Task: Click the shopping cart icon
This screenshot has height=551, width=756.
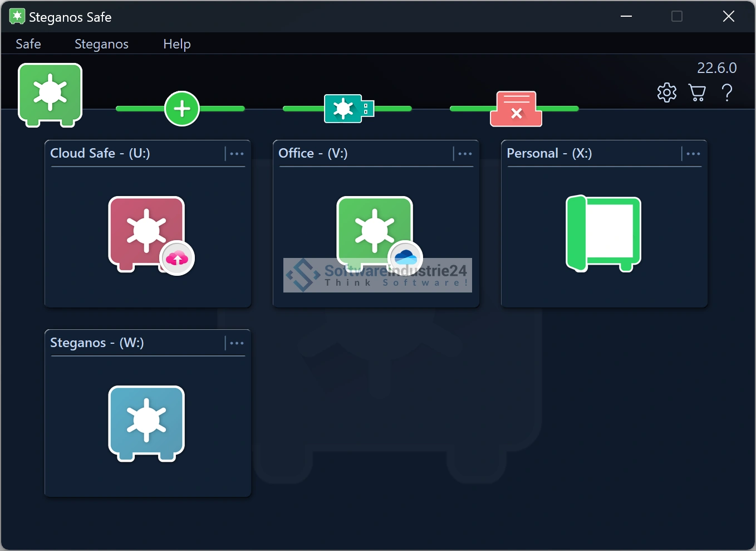Action: [x=697, y=92]
